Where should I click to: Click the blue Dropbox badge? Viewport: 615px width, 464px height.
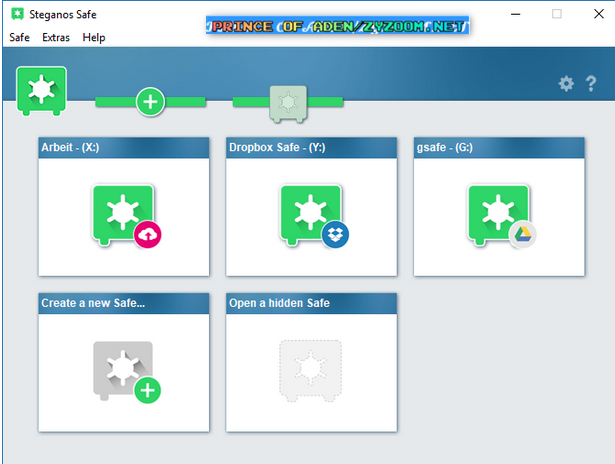tap(335, 235)
